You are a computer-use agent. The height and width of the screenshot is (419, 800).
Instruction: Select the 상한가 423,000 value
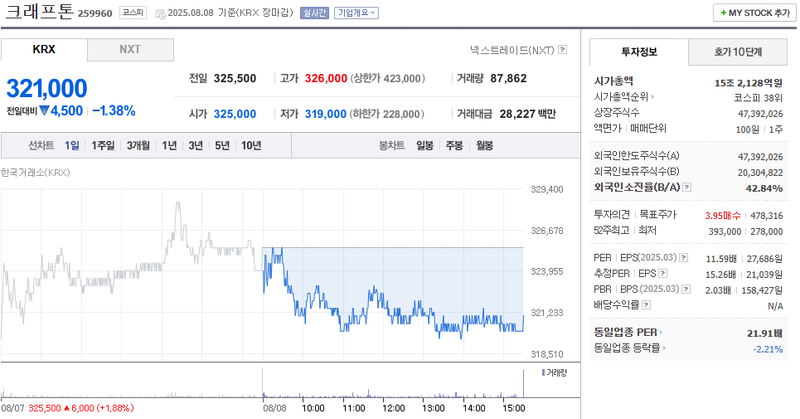pos(388,79)
